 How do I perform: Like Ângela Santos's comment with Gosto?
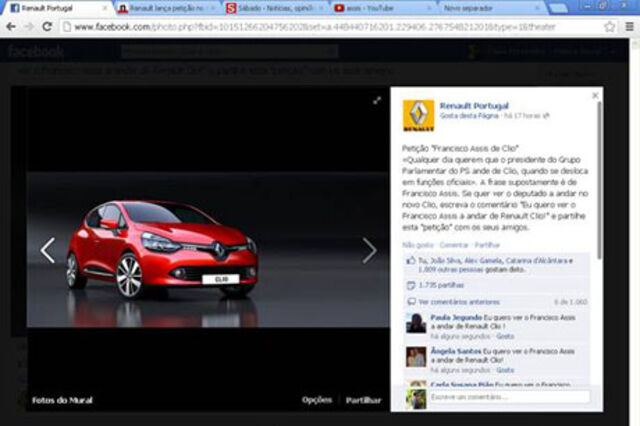[505, 370]
